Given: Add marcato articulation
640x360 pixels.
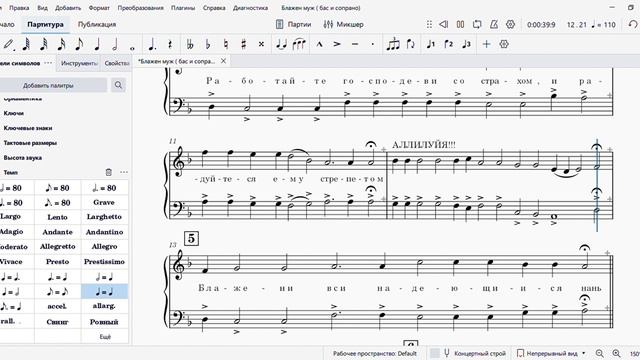Looking at the screenshot, I should tap(320, 44).
